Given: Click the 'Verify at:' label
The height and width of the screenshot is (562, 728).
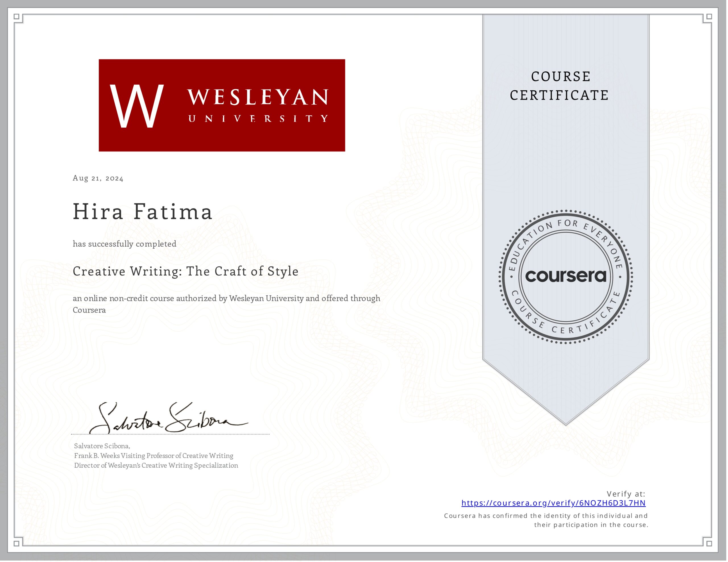Looking at the screenshot, I should tap(626, 494).
